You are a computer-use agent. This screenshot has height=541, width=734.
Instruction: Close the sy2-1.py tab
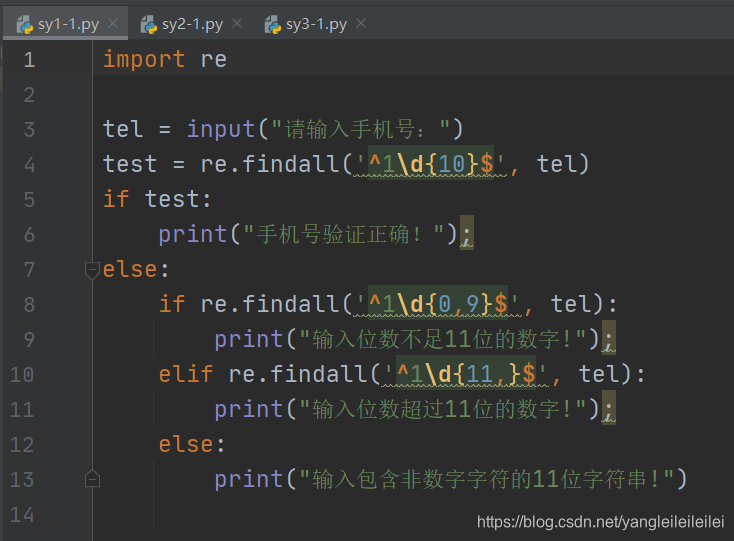pyautogui.click(x=237, y=23)
